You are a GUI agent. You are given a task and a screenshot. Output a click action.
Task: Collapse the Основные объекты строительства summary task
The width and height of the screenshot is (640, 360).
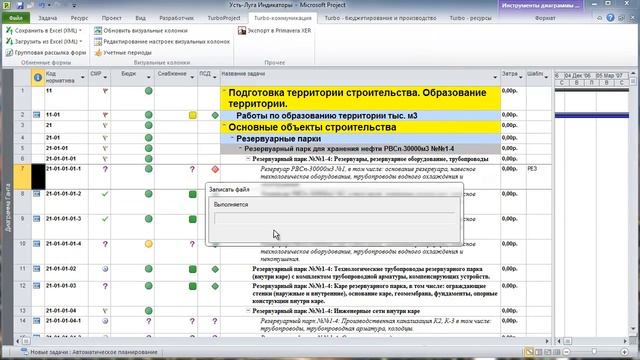pos(224,126)
